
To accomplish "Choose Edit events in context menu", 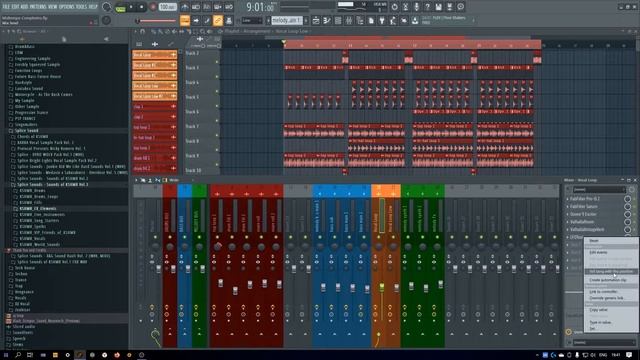I will click(x=598, y=252).
